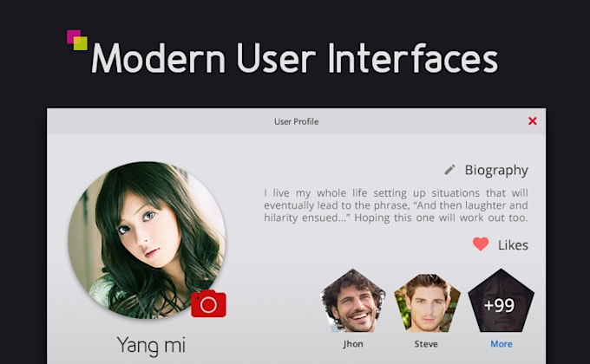Select Steve's pentagon avatar

(x=427, y=303)
